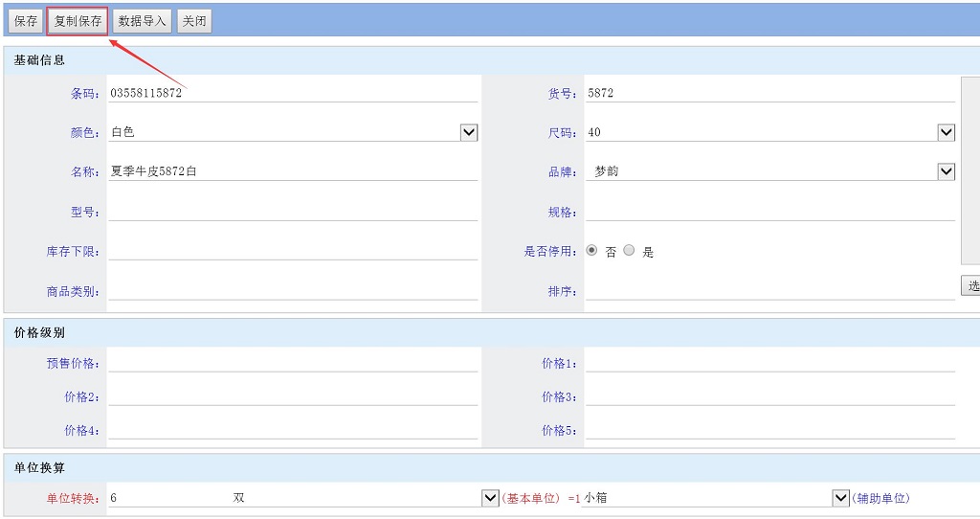This screenshot has width=980, height=519.
Task: Open 数据导入 data import
Action: [x=142, y=21]
